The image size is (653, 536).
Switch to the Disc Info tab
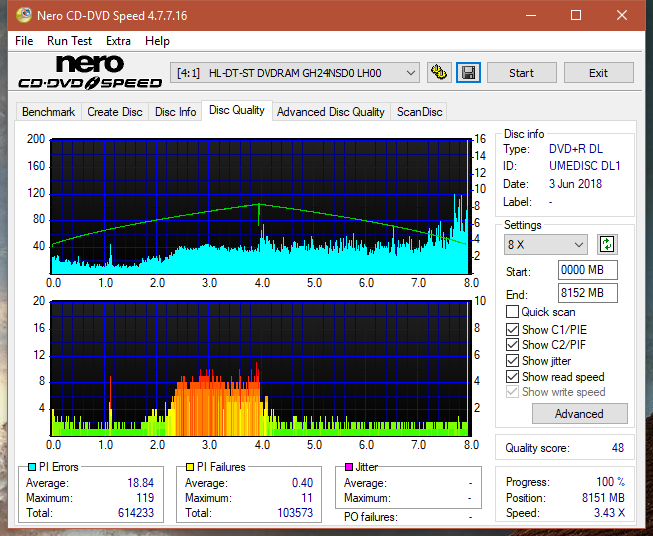(x=175, y=112)
